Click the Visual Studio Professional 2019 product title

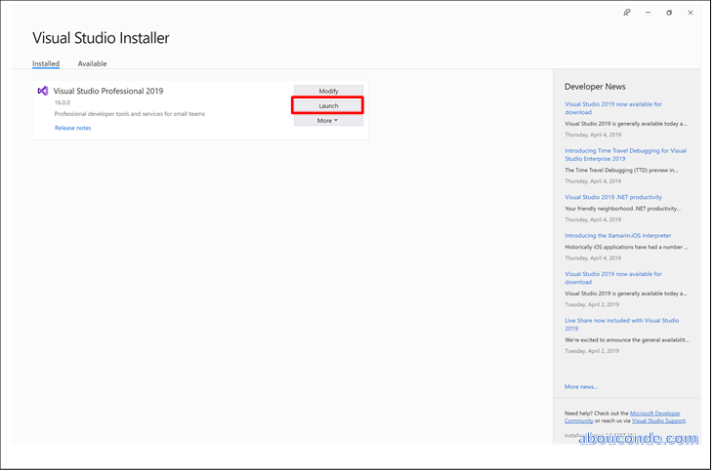click(108, 91)
